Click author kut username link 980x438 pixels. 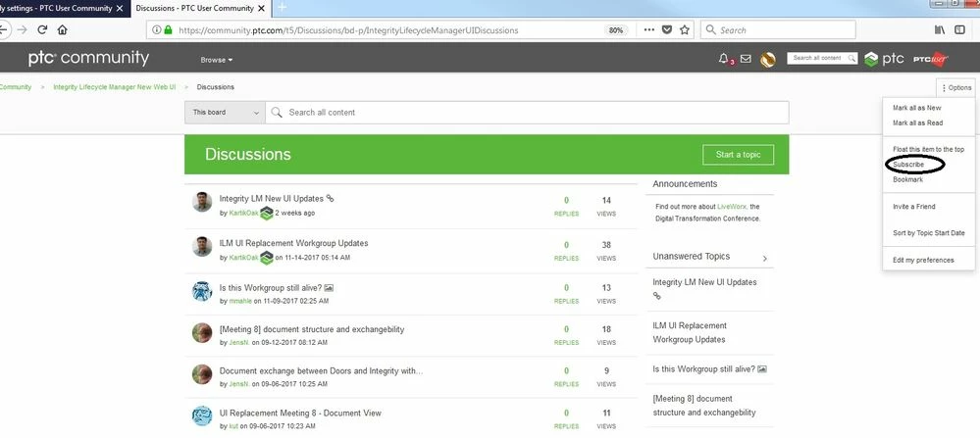(x=233, y=426)
